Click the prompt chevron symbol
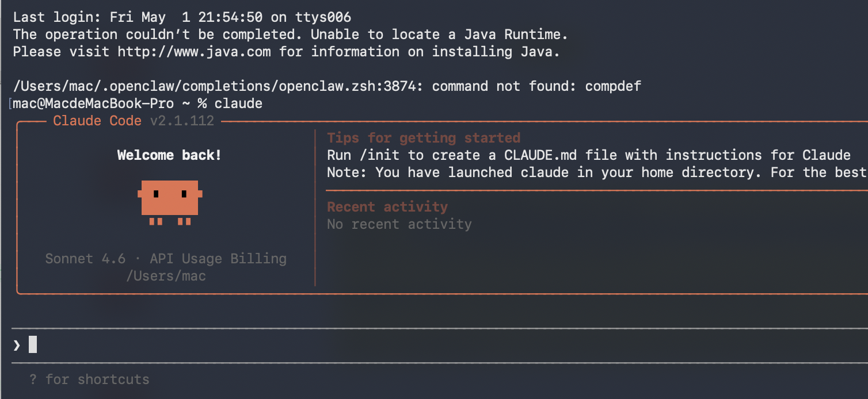This screenshot has height=399, width=868. click(17, 345)
